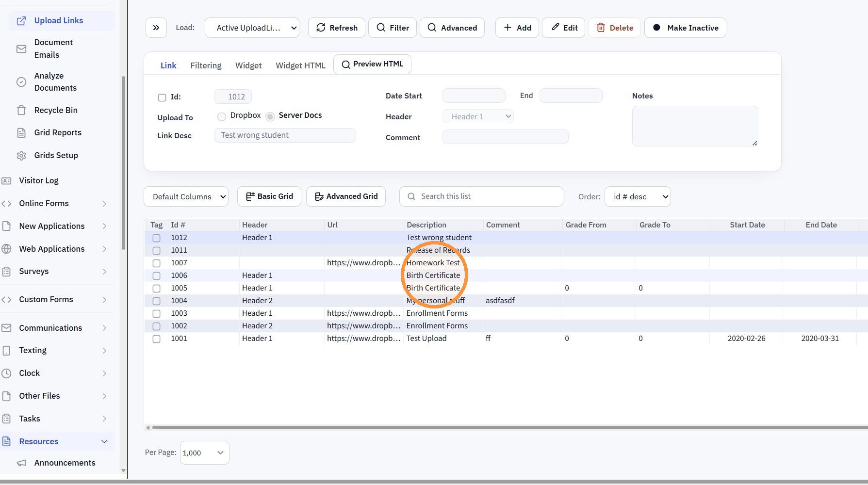Click the New Applications file icon
Screen dimensions: 868x485
6,226
